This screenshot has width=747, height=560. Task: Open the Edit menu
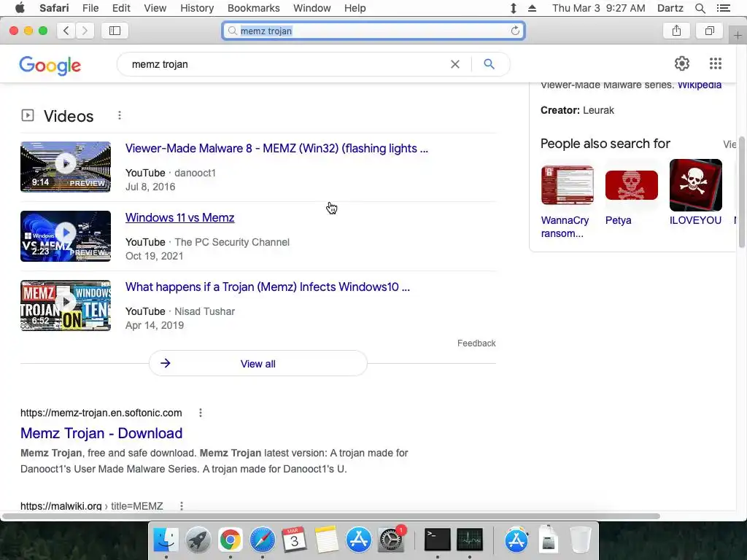pyautogui.click(x=121, y=8)
